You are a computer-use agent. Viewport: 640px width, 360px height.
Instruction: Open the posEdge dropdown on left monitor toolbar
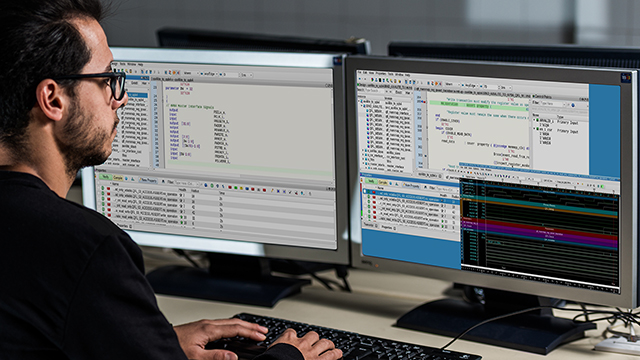[x=209, y=74]
